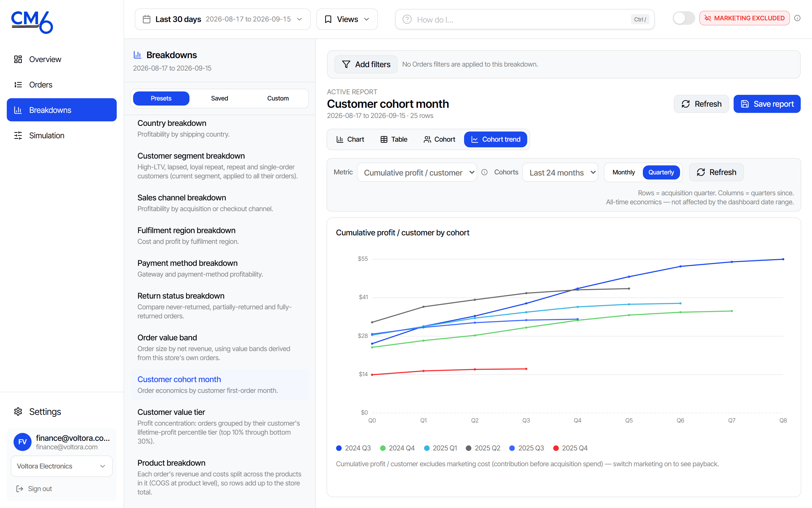
Task: Switch cohort granularity to Monthly
Action: click(623, 172)
